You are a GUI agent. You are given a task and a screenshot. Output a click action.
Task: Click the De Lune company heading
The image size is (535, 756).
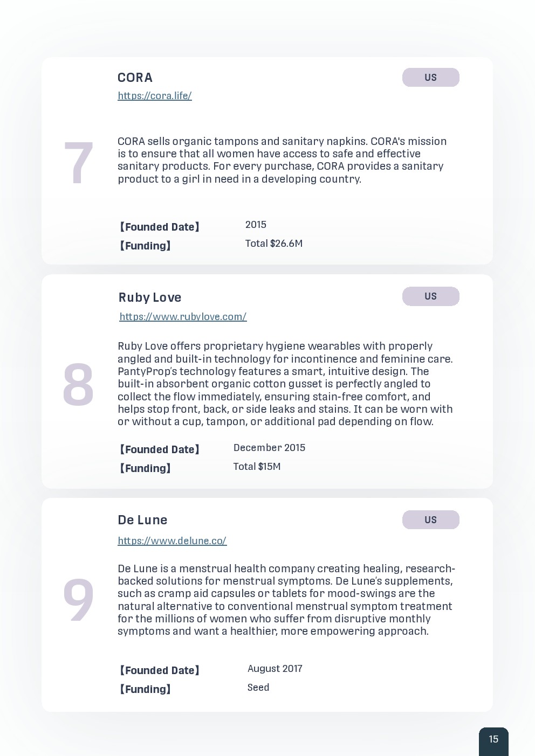[x=142, y=520]
